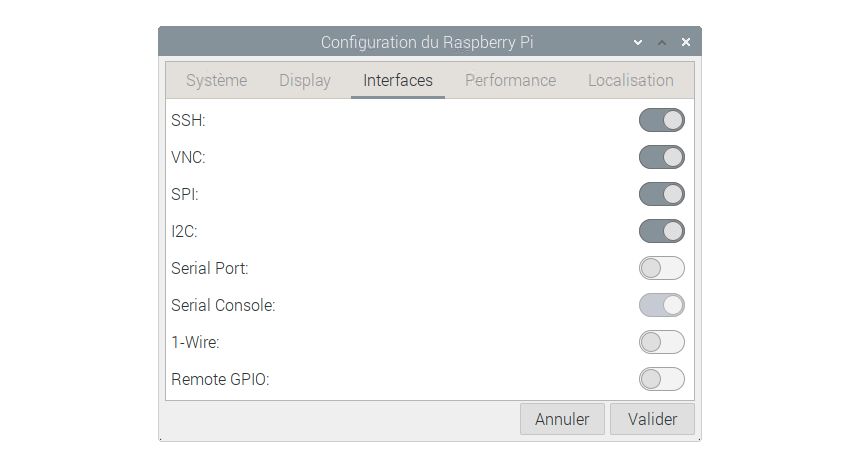
Task: Minimize window using down chevron icon
Action: click(x=638, y=42)
